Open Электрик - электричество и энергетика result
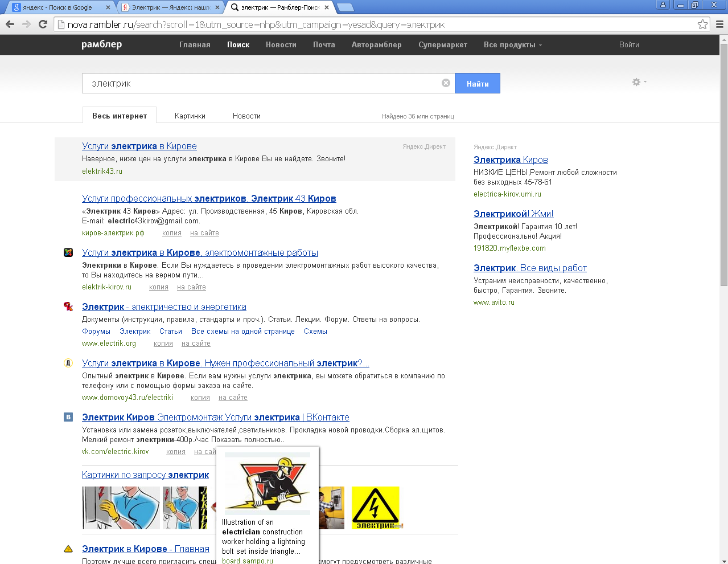This screenshot has width=728, height=564. coord(164,306)
